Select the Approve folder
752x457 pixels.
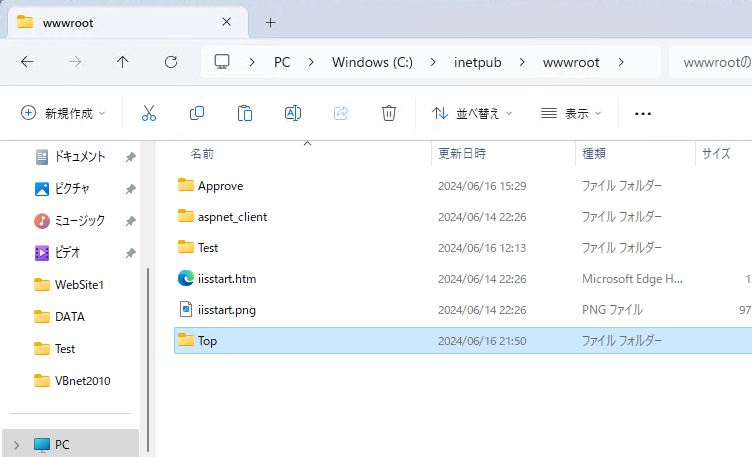220,186
